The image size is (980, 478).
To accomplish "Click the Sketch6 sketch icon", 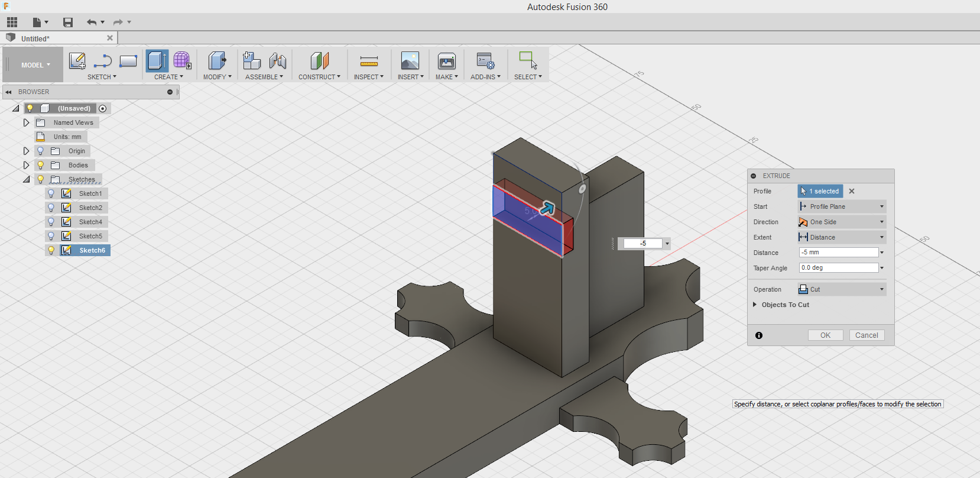I will [x=67, y=250].
